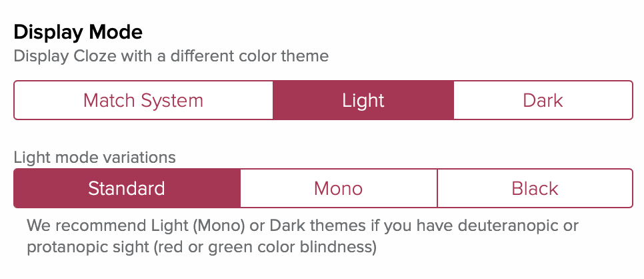Activate Dark in the Display Mode selector

pos(543,100)
